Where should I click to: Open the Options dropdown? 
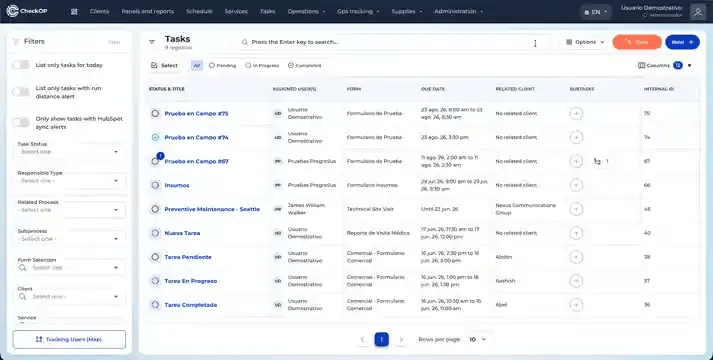(585, 42)
